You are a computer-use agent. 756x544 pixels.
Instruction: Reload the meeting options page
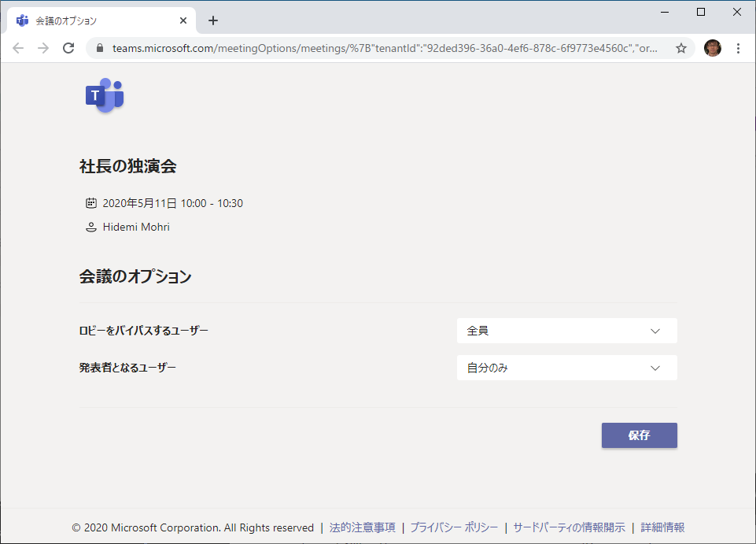pos(68,48)
